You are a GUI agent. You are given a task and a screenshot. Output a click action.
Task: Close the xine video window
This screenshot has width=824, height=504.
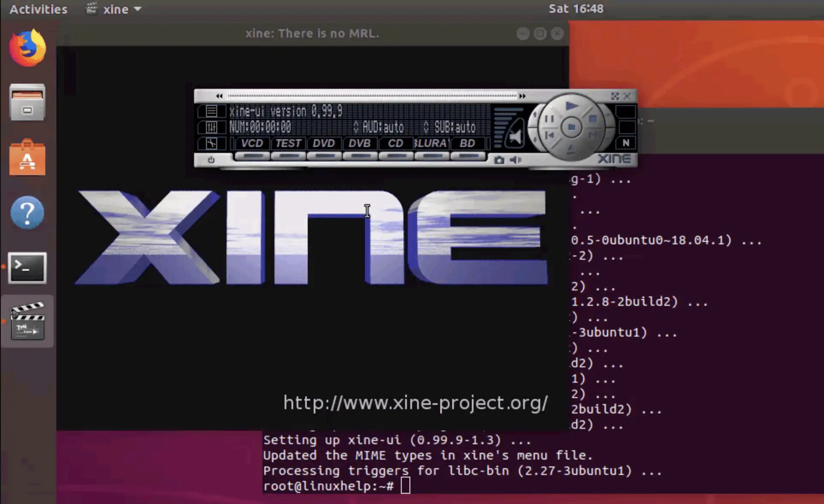tap(557, 33)
